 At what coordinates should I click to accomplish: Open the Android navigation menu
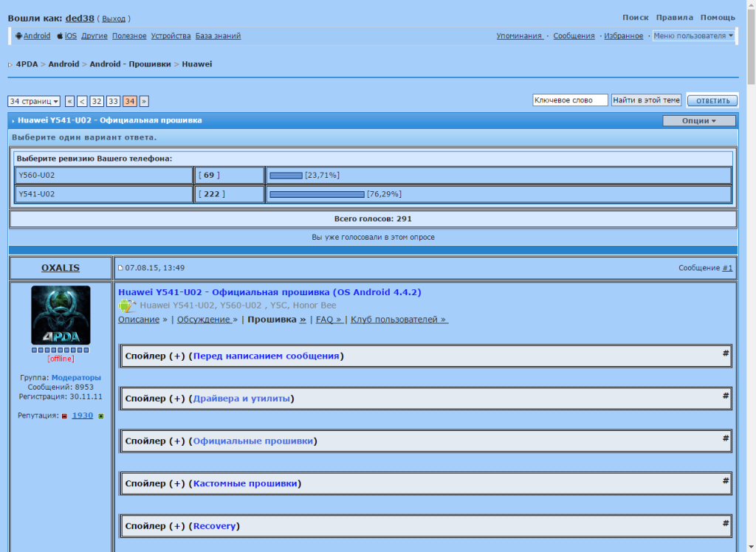tap(37, 36)
